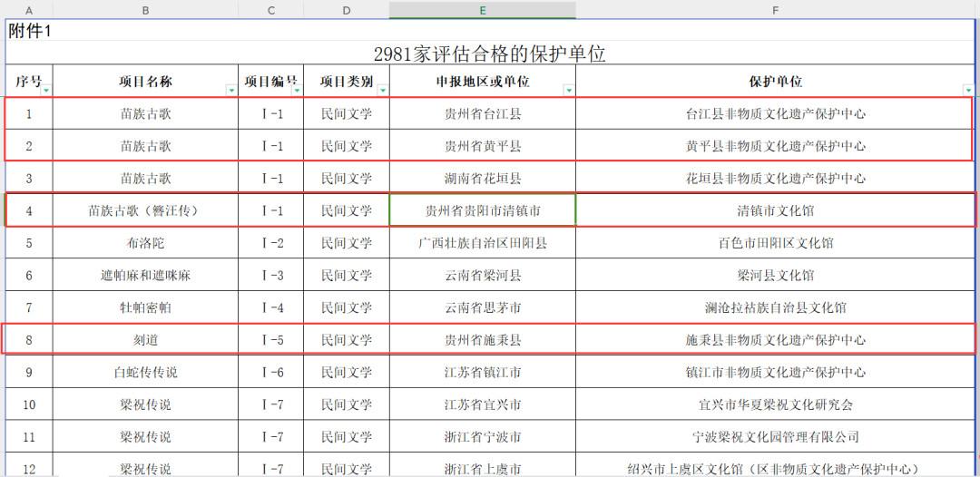
Task: Expand the 项目编号 filter dropdown
Action: (x=296, y=90)
